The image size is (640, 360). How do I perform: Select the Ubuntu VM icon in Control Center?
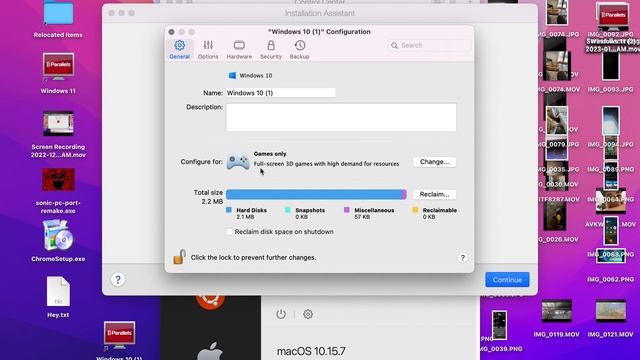point(210,301)
